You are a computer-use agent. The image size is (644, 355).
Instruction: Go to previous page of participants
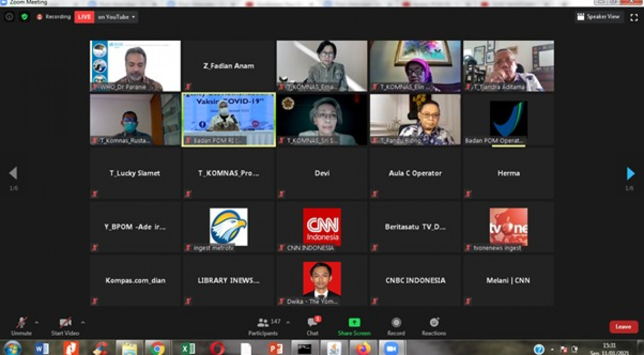click(x=13, y=173)
